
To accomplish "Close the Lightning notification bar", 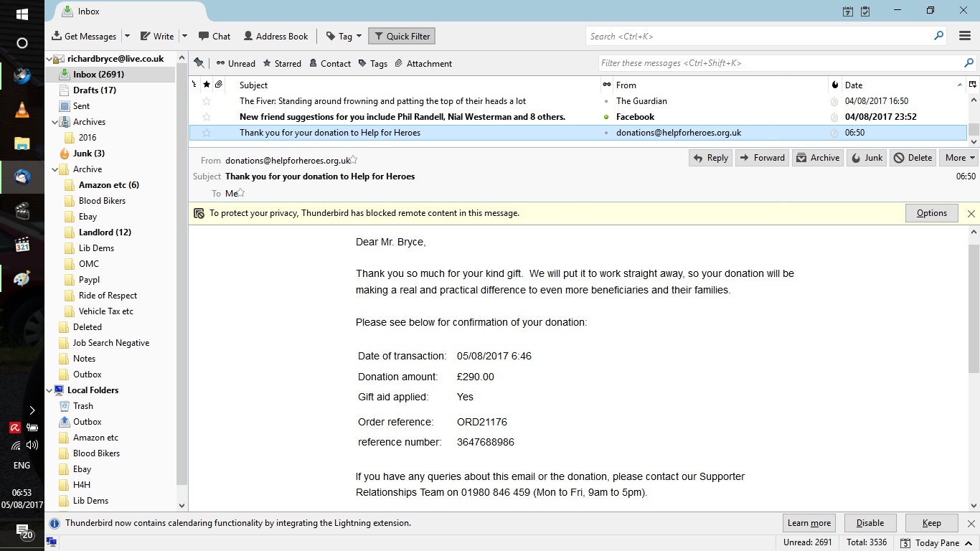I will [x=971, y=524].
